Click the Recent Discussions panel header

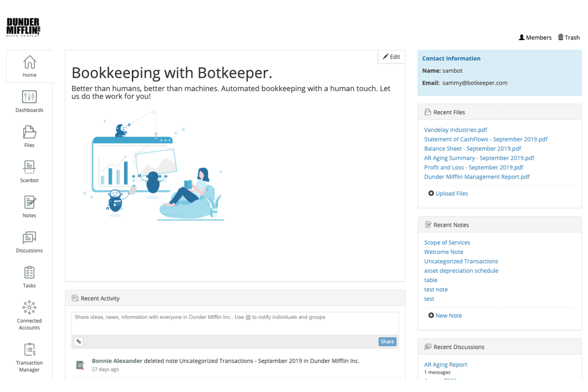[500, 347]
